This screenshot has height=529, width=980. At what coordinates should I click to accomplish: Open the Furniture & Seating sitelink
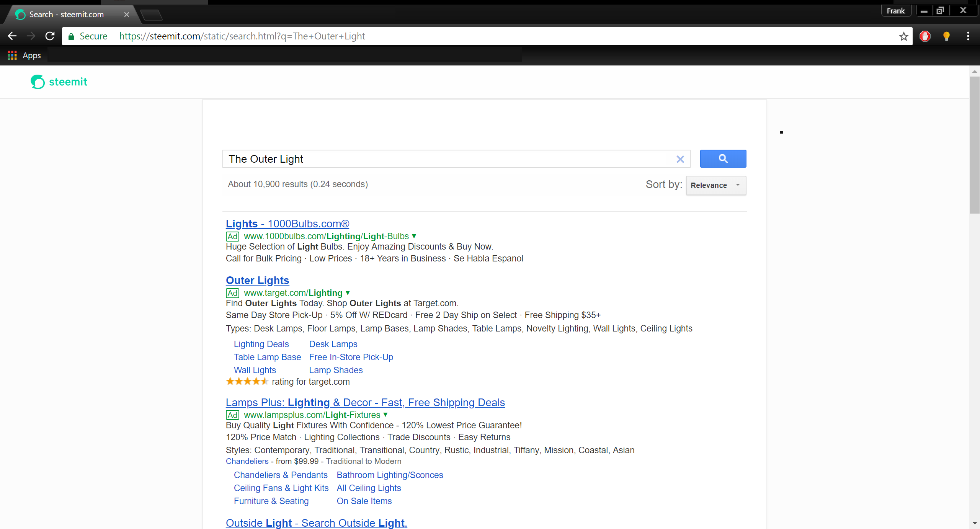point(271,501)
